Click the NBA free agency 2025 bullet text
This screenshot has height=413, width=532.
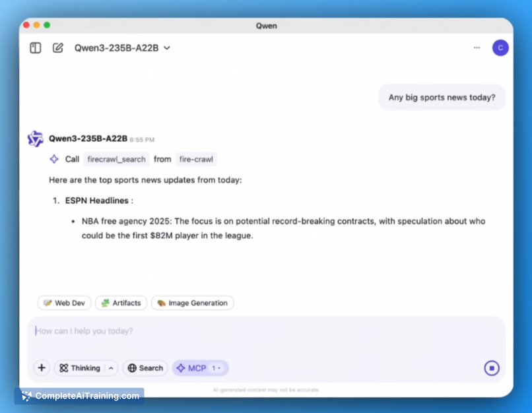pos(283,228)
